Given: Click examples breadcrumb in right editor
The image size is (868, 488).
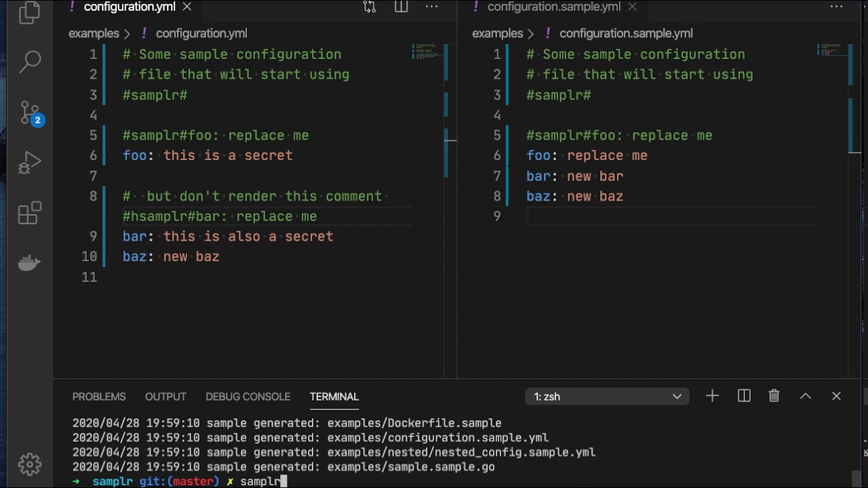Looking at the screenshot, I should tap(498, 33).
